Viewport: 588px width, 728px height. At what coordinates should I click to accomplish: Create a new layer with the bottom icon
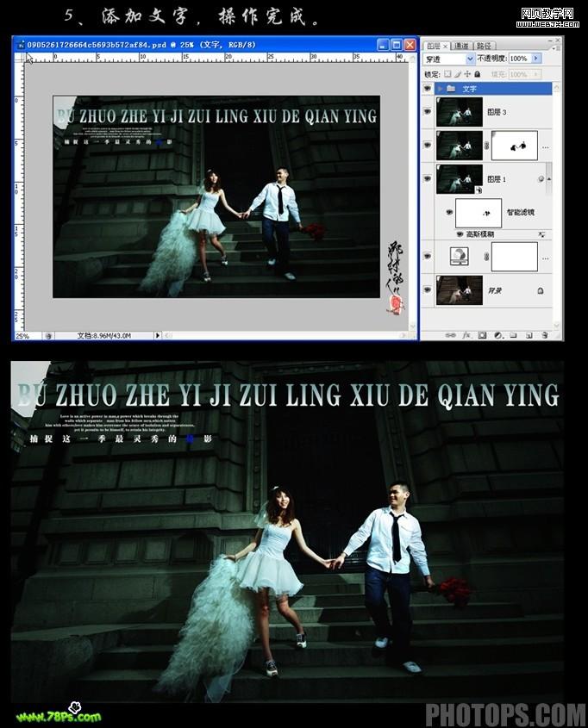[x=529, y=335]
